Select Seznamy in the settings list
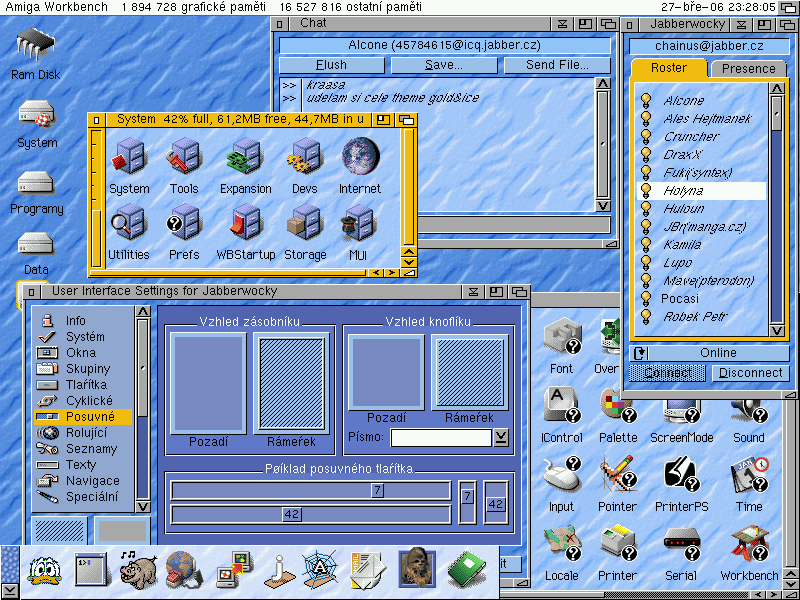 click(83, 449)
